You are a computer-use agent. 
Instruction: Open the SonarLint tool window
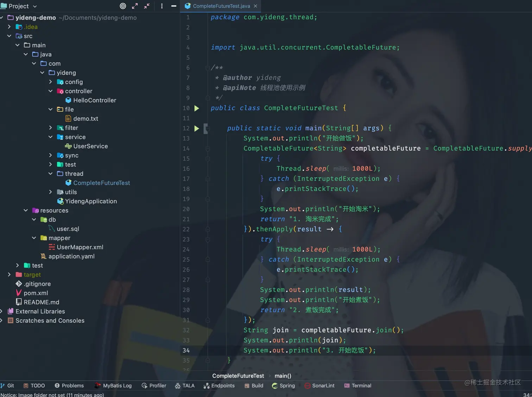click(x=319, y=385)
